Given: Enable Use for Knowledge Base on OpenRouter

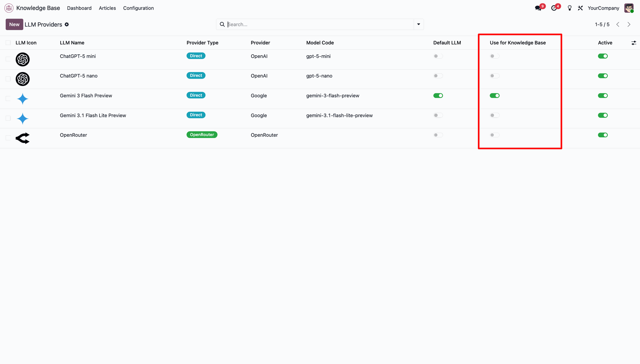Looking at the screenshot, I should coord(495,135).
